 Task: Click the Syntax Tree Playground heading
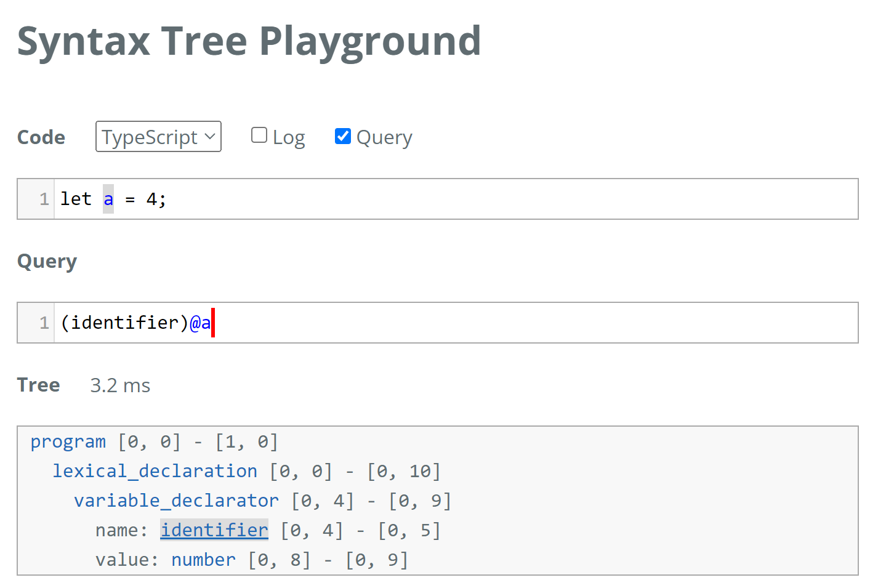pyautogui.click(x=249, y=41)
